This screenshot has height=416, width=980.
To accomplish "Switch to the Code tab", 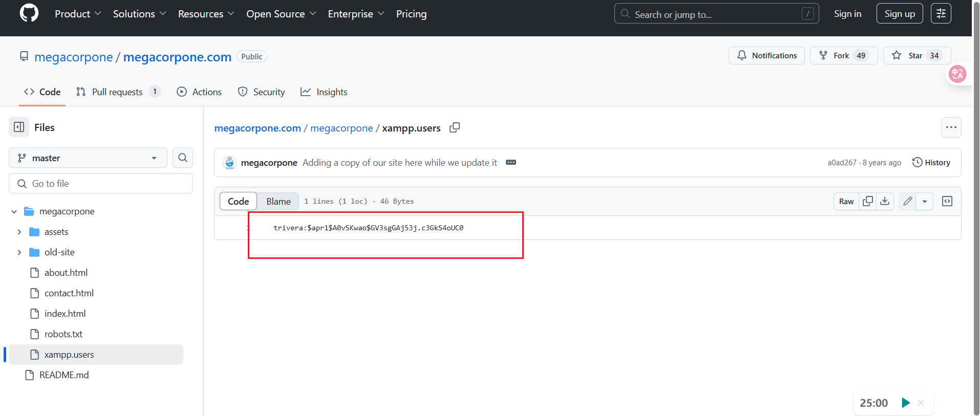I will (42, 92).
